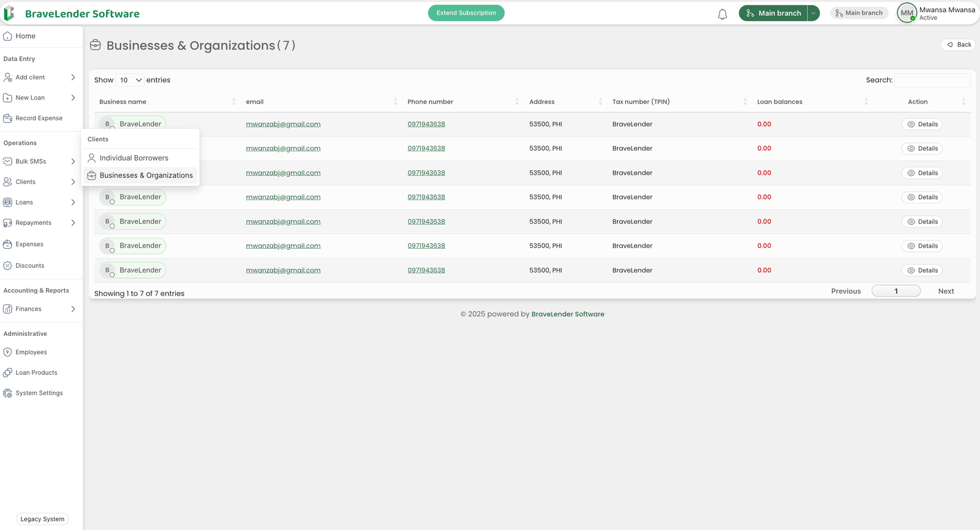Sort table by Tax number (TPIN)
Image resolution: width=980 pixels, height=530 pixels.
745,102
